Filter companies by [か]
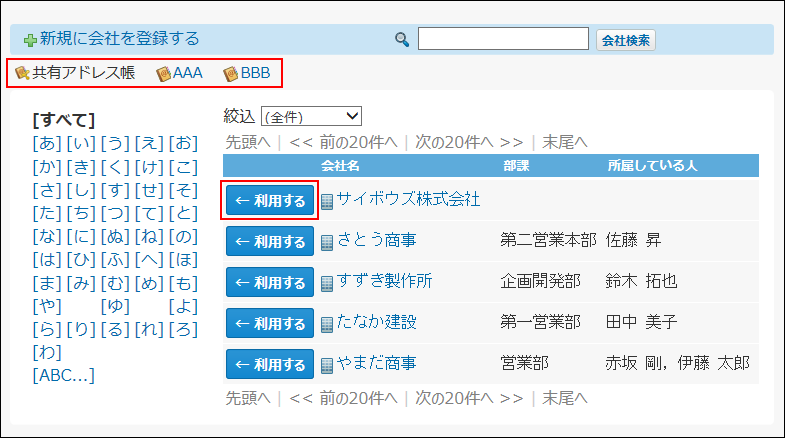Screen dimensions: 785x438 [47, 167]
